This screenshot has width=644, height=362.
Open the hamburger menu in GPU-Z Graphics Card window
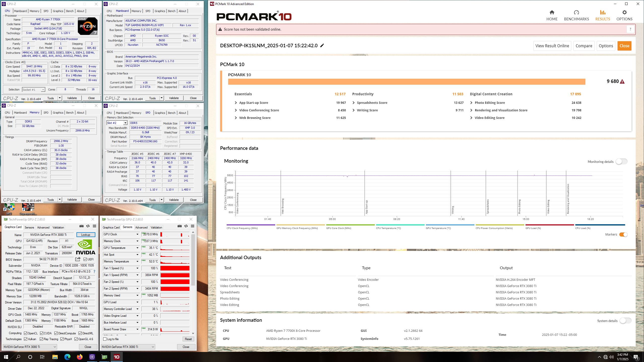[x=94, y=226]
